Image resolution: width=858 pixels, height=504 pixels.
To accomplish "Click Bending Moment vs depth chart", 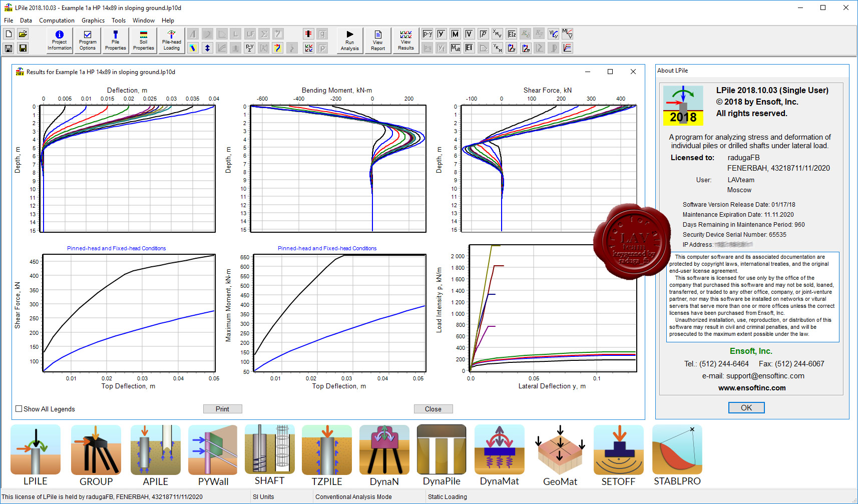I will [338, 169].
